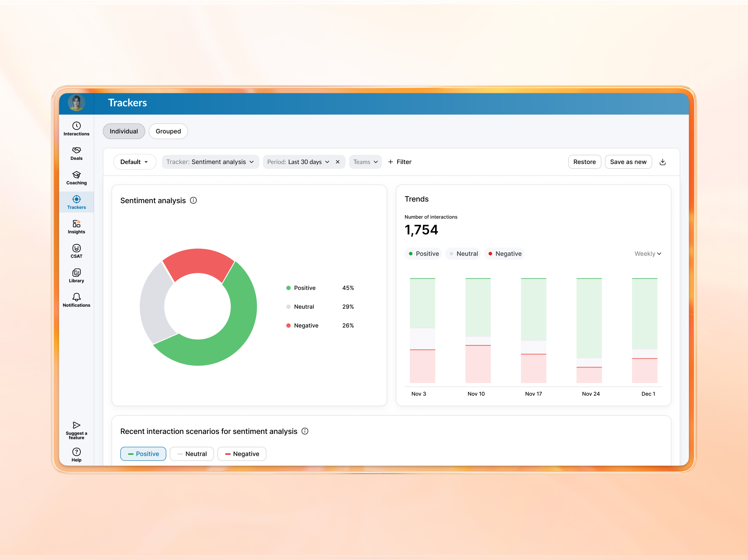Screen dimensions: 748x560
Task: Click the Restore button
Action: (x=584, y=162)
